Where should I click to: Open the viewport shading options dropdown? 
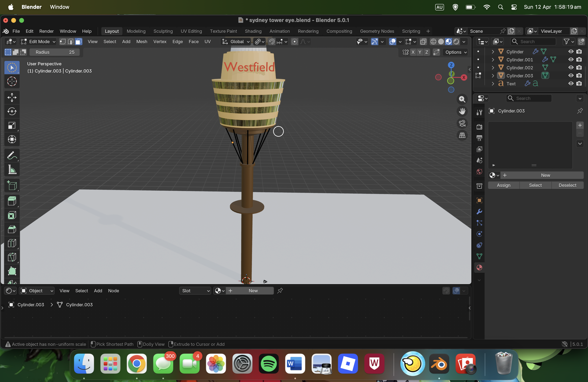(464, 42)
